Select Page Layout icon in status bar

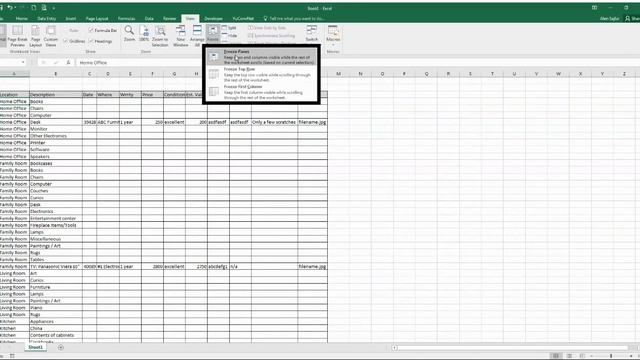tap(569, 356)
